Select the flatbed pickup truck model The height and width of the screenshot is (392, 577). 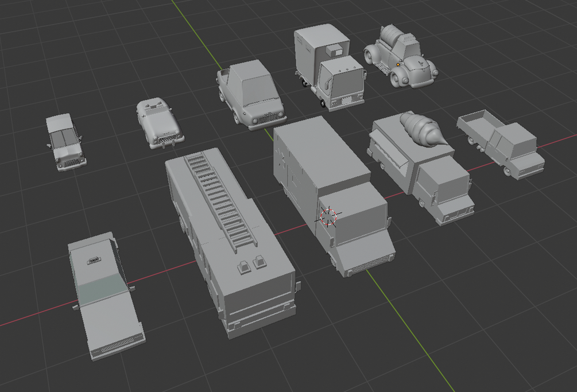(501, 145)
